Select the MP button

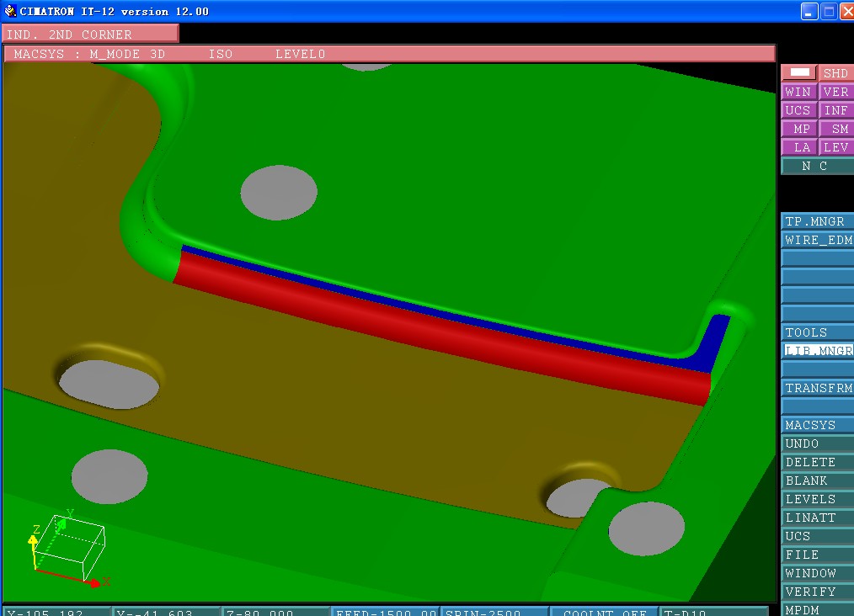click(798, 129)
